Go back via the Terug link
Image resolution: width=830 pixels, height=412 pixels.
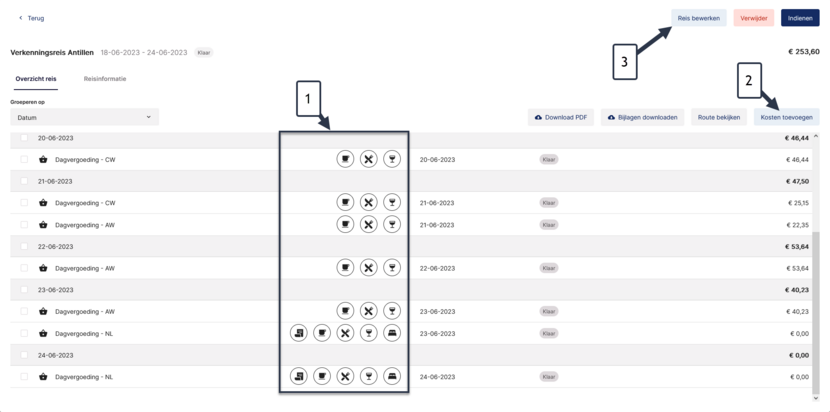point(32,18)
